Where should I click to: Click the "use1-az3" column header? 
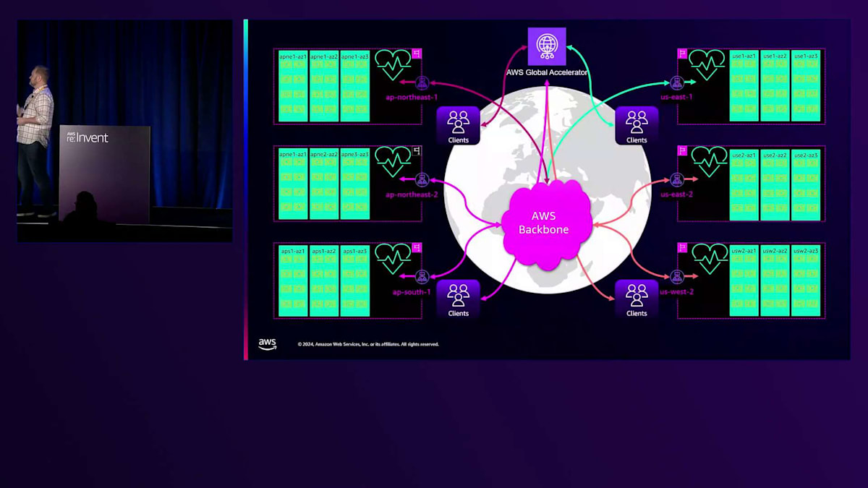pyautogui.click(x=806, y=56)
